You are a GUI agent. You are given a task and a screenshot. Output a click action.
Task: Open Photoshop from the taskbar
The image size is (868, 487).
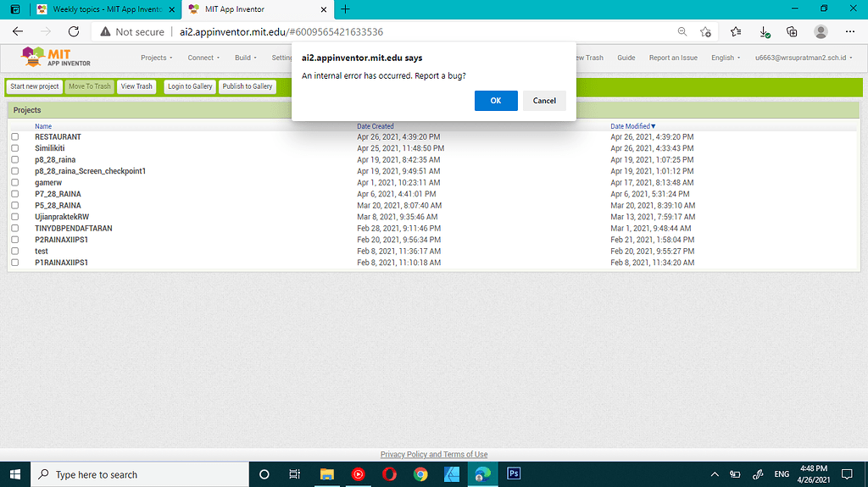(513, 474)
